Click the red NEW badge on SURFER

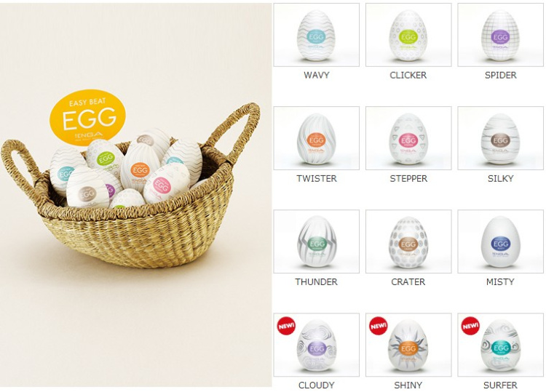coord(470,326)
